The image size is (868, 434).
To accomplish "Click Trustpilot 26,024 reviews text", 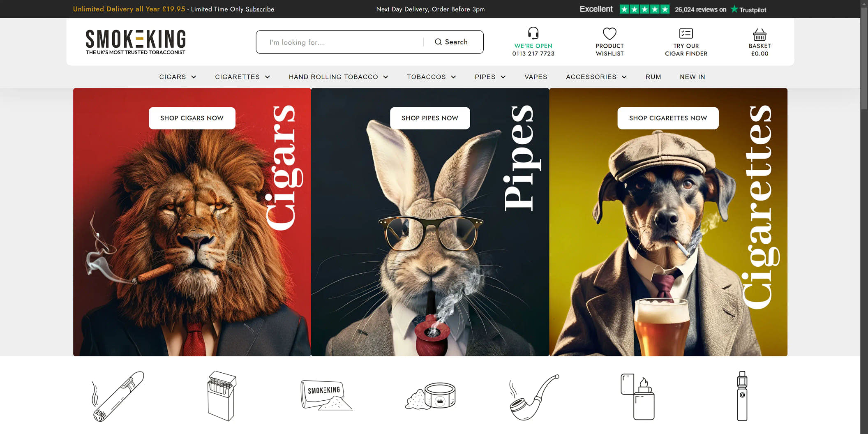I will point(700,9).
